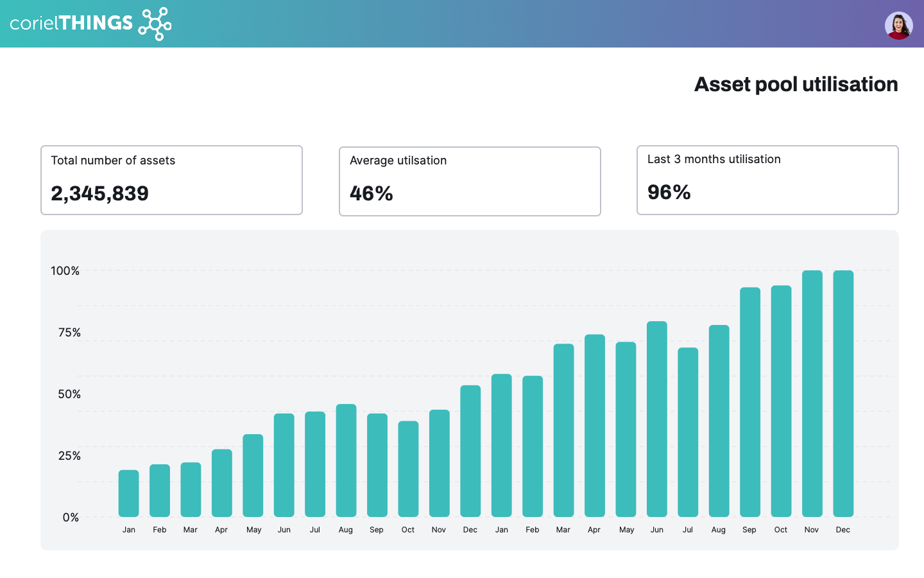Click the 100% y-axis label
The height and width of the screenshot is (578, 924).
(65, 271)
